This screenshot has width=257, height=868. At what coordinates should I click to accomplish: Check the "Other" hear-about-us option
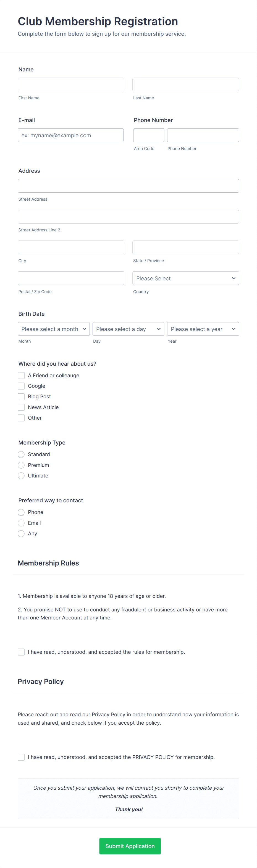tap(21, 417)
